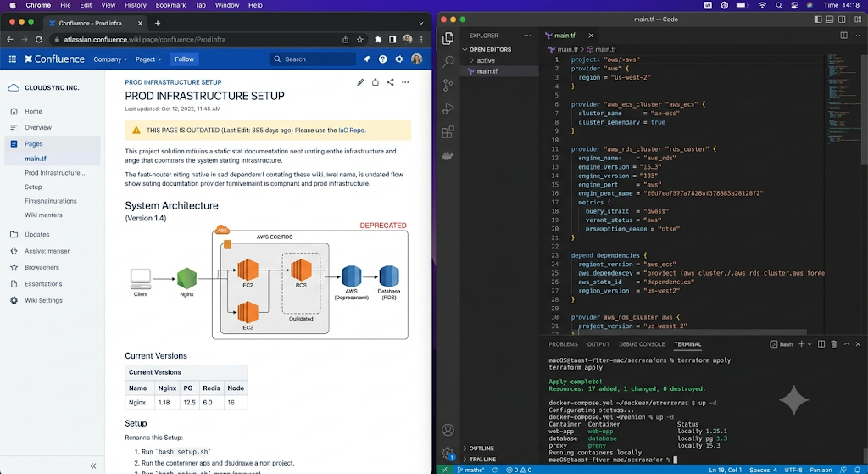
Task: Maximize terminal panel with chevron up
Action: 847,344
